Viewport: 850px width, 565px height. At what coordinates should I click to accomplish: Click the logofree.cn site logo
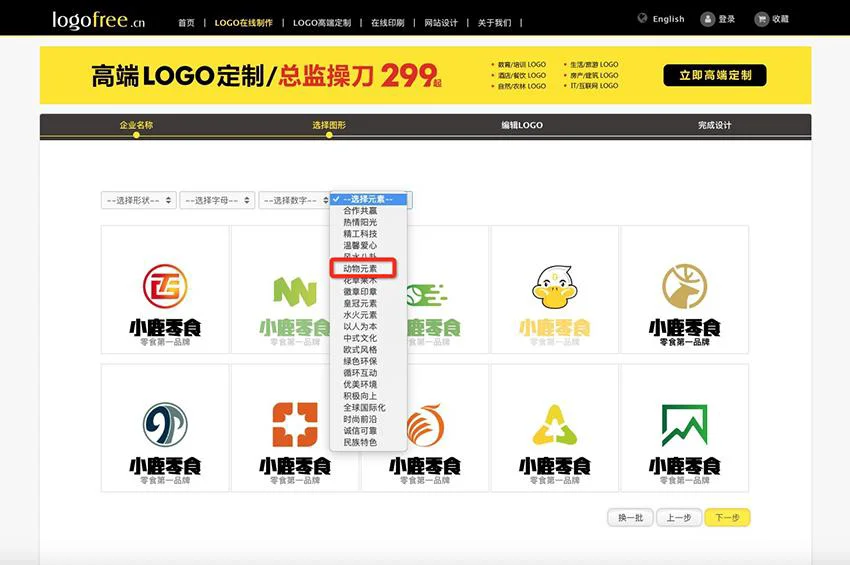(98, 20)
